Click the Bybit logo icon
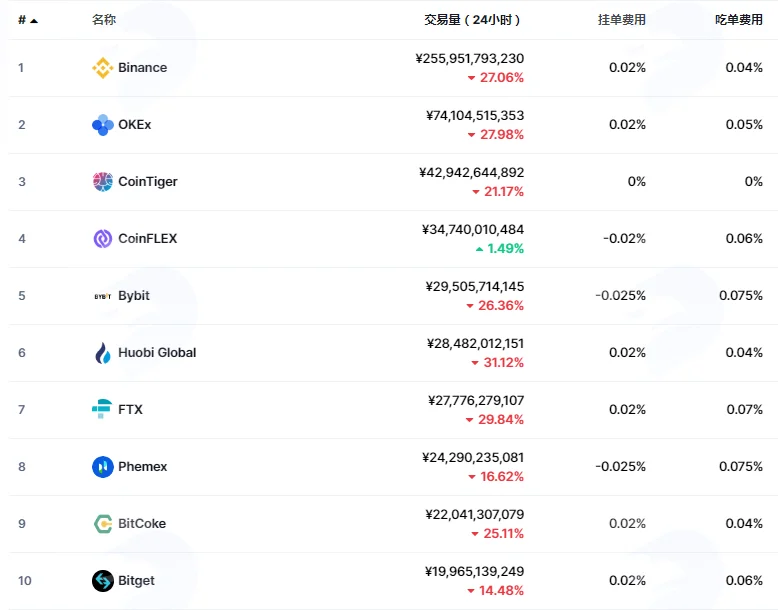The image size is (778, 610). point(103,296)
